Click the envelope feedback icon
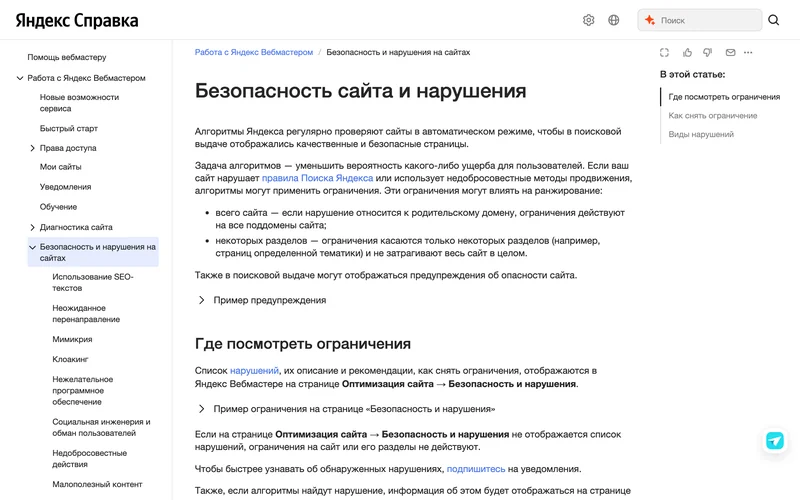This screenshot has width=800, height=500. (730, 53)
